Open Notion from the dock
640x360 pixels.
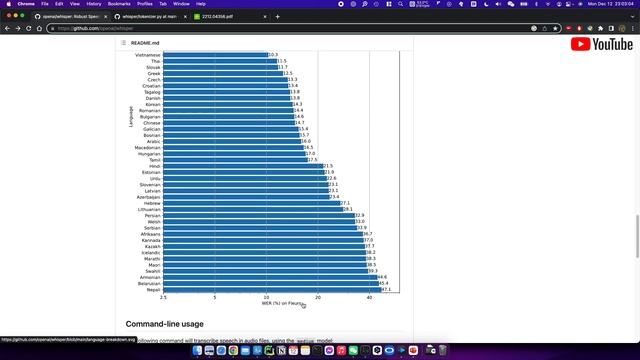pyautogui.click(x=281, y=350)
